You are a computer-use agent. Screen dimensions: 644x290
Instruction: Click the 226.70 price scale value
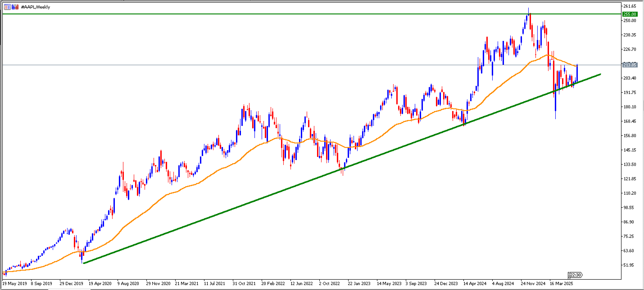pos(630,49)
